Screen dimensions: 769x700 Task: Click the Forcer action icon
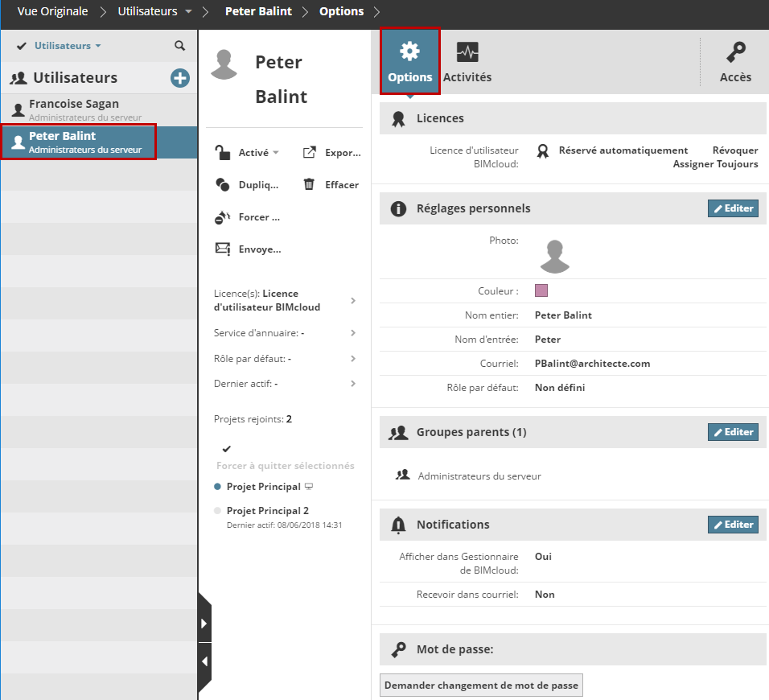pyautogui.click(x=223, y=216)
